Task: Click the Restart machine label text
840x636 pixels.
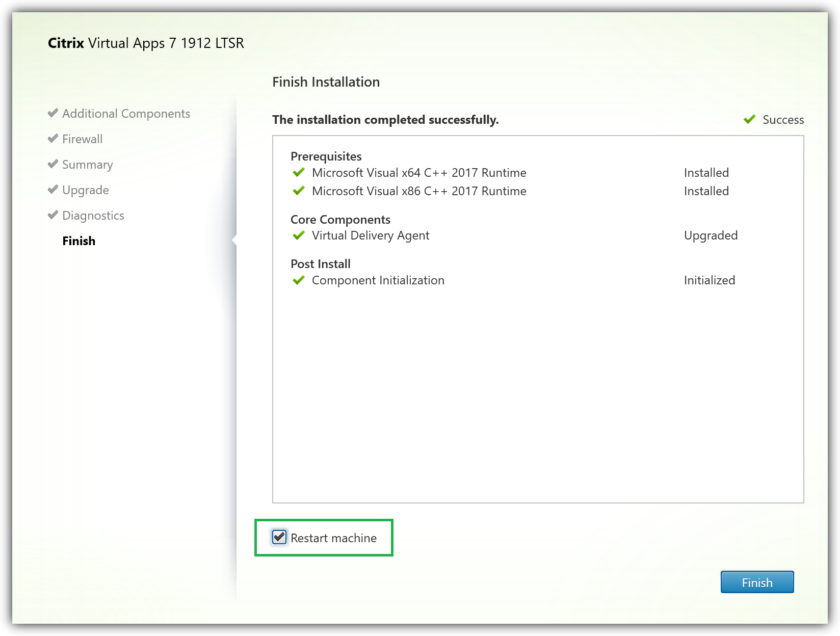Action: pyautogui.click(x=333, y=538)
